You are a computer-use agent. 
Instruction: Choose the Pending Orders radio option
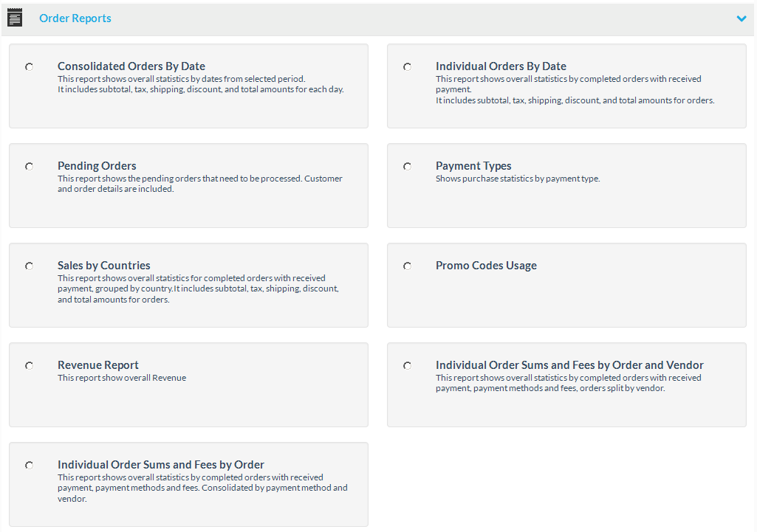pyautogui.click(x=30, y=167)
